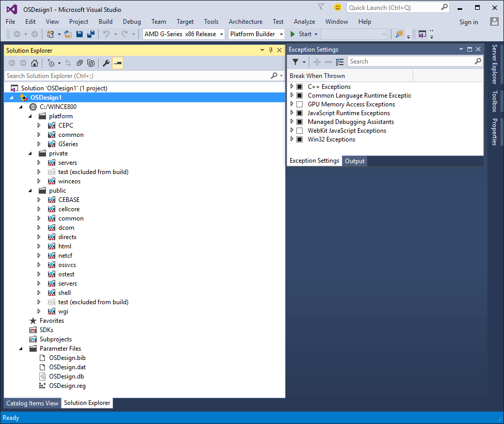Select the Favorites node

52,321
